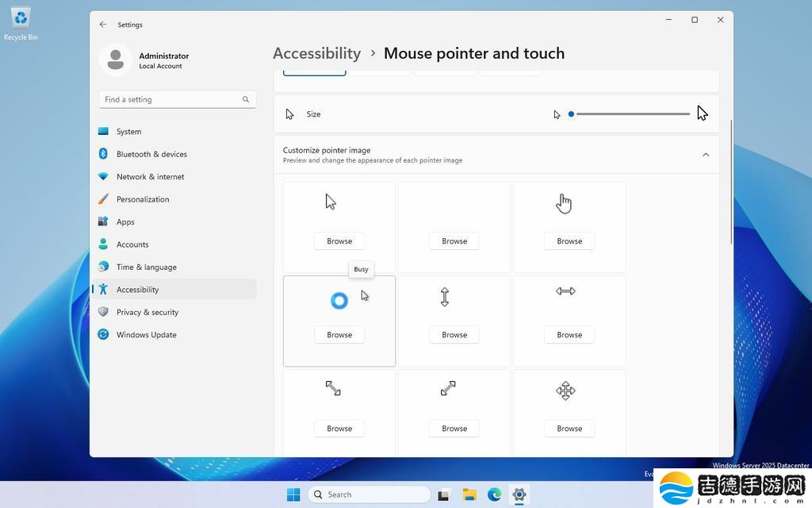The image size is (812, 508).
Task: Browse a new image for the Busy pointer
Action: point(339,334)
